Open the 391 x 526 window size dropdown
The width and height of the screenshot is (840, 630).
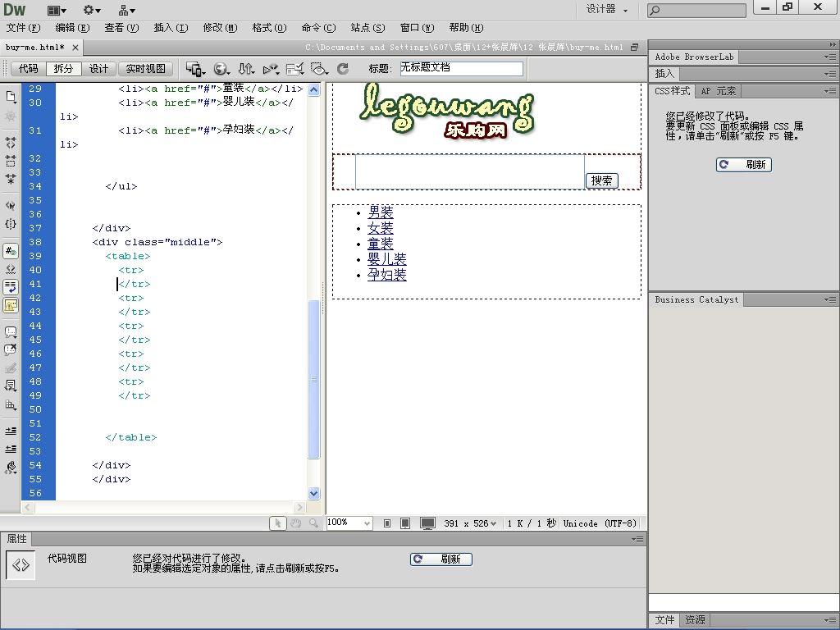pyautogui.click(x=470, y=523)
